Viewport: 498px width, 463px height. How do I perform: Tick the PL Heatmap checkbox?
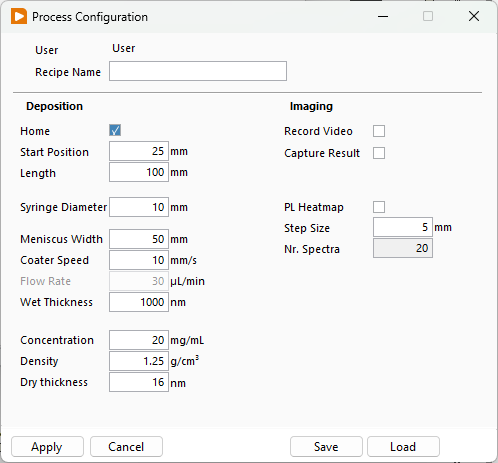point(379,207)
